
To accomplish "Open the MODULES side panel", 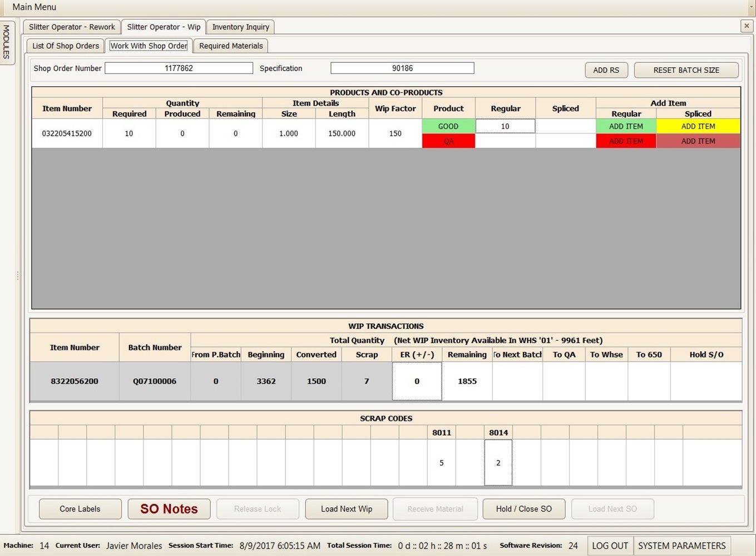I will pyautogui.click(x=7, y=43).
